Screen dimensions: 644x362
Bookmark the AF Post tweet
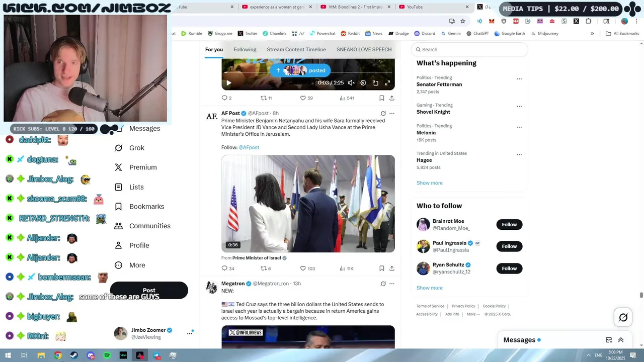point(382,268)
